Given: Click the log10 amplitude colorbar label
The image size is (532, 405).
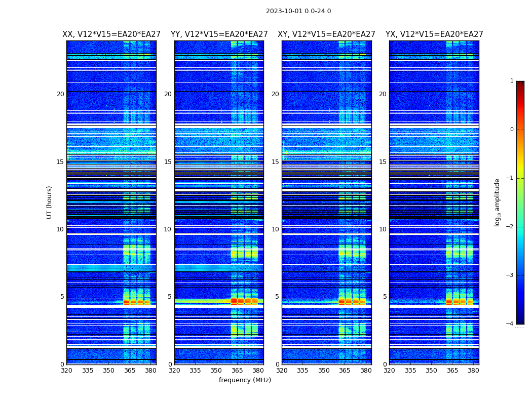Looking at the screenshot, I should (x=497, y=202).
